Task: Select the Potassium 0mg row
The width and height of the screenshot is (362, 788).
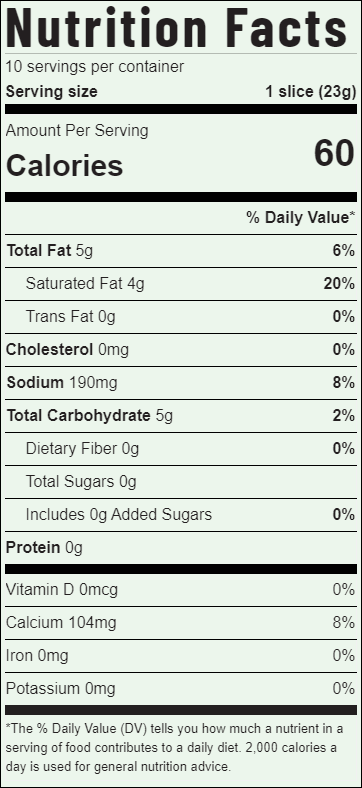Action: pyautogui.click(x=181, y=688)
